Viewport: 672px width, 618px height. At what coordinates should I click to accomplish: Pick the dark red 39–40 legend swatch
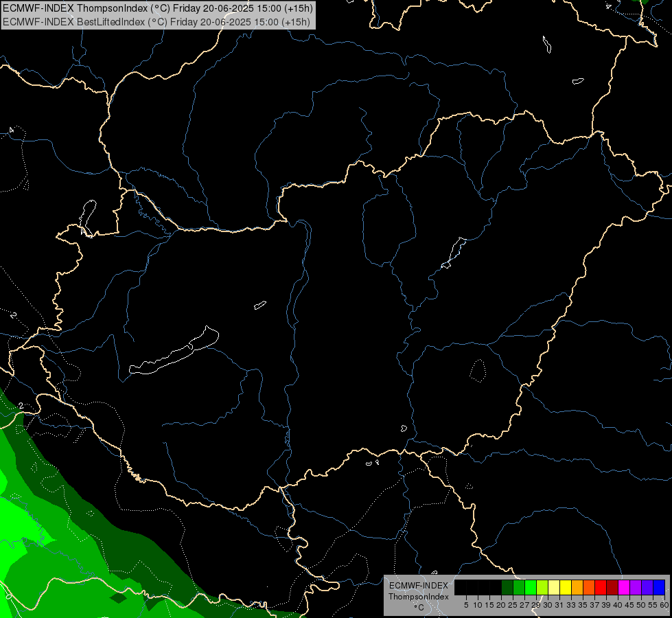(x=612, y=587)
